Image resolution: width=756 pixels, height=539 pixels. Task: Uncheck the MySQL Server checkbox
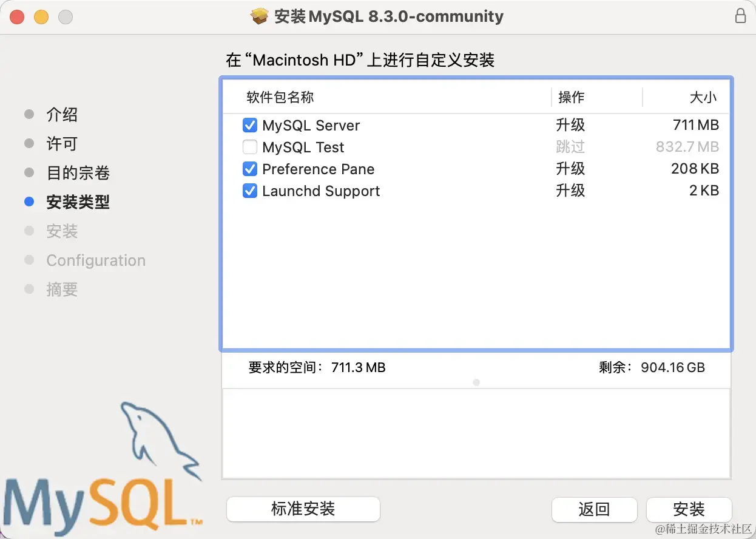(x=249, y=126)
